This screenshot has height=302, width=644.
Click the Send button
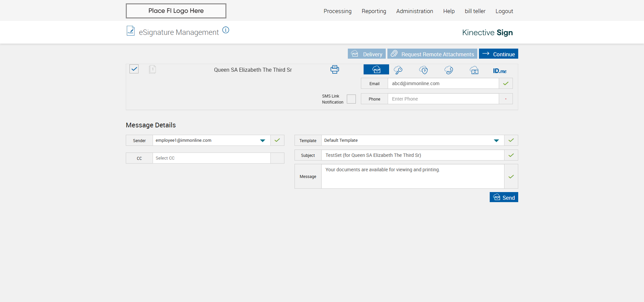(x=504, y=197)
